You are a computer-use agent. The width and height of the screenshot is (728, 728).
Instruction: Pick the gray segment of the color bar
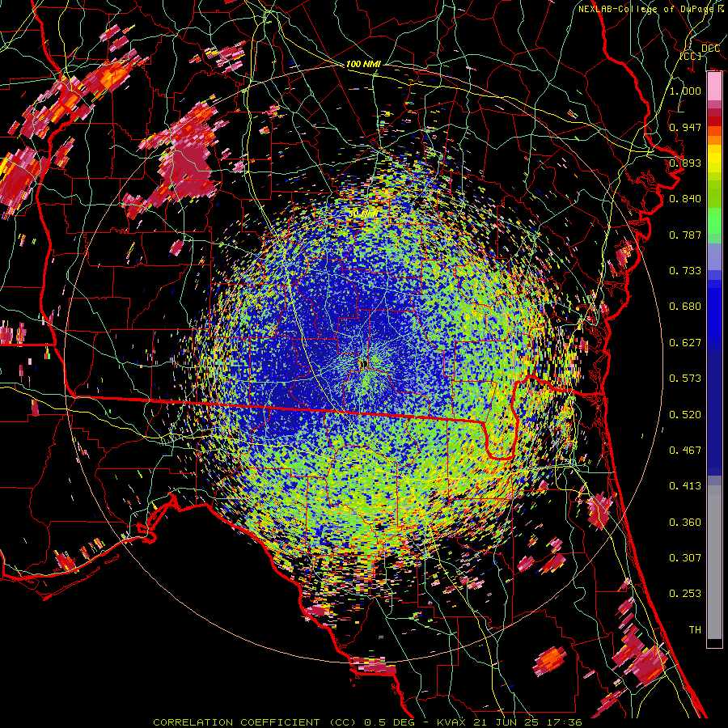tap(714, 562)
